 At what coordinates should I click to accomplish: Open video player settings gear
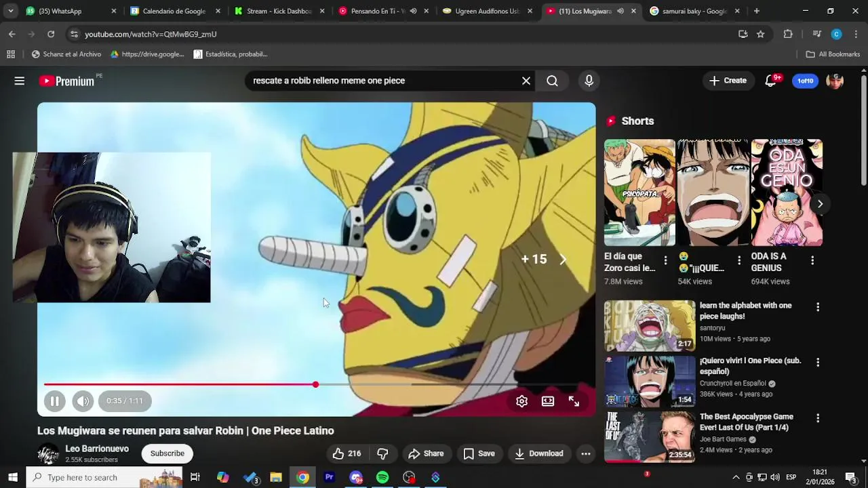click(521, 401)
